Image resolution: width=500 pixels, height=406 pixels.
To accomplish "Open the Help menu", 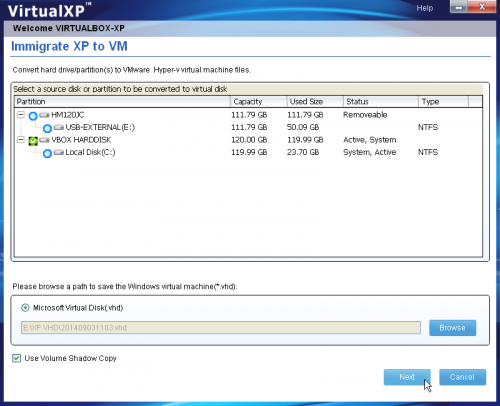I will click(x=424, y=8).
